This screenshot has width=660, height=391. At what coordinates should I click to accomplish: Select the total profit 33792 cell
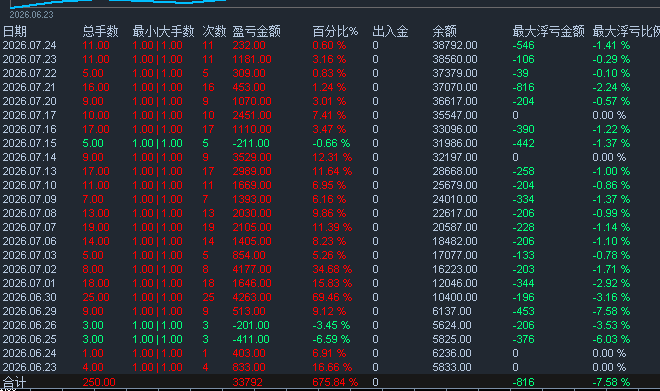(x=248, y=382)
